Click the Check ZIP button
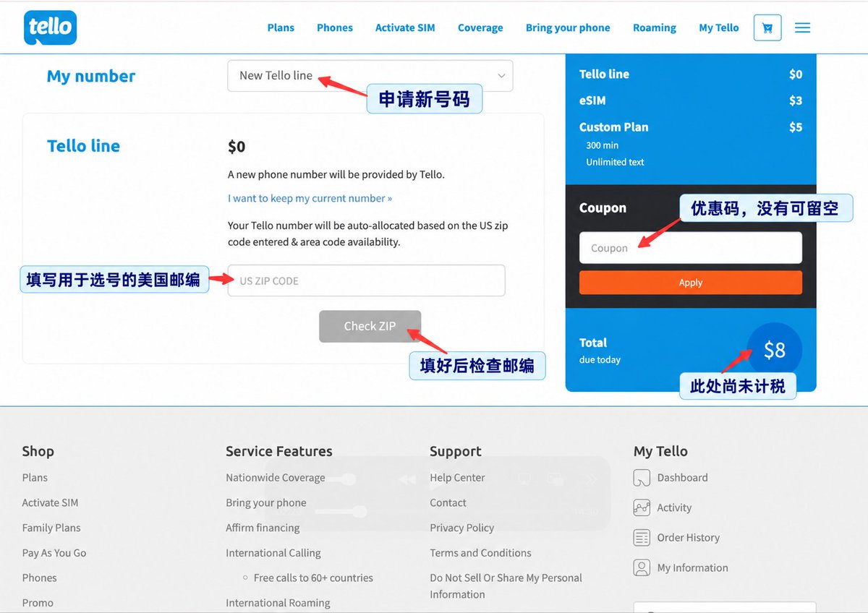Viewport: 868px width, 613px height. click(370, 326)
